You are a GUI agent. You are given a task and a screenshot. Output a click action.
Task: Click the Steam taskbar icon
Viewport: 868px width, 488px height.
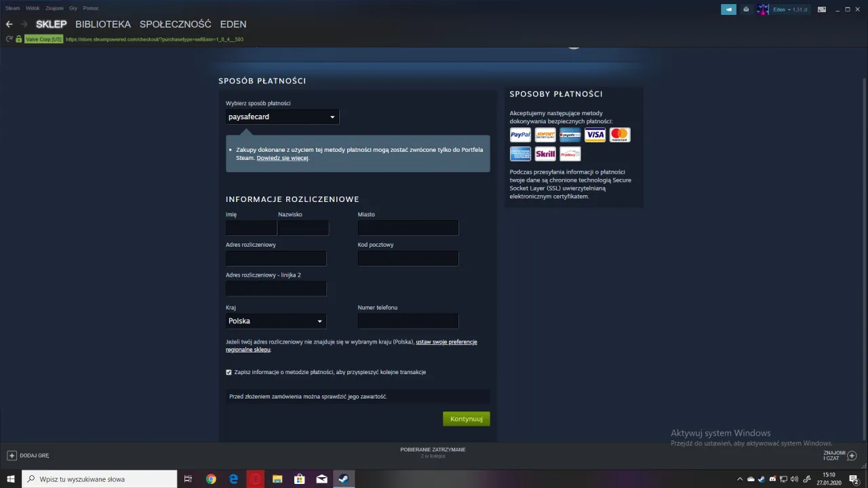[342, 479]
